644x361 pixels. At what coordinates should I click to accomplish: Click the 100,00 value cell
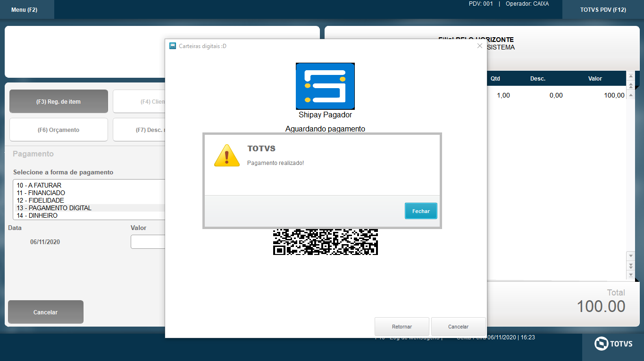click(x=614, y=95)
